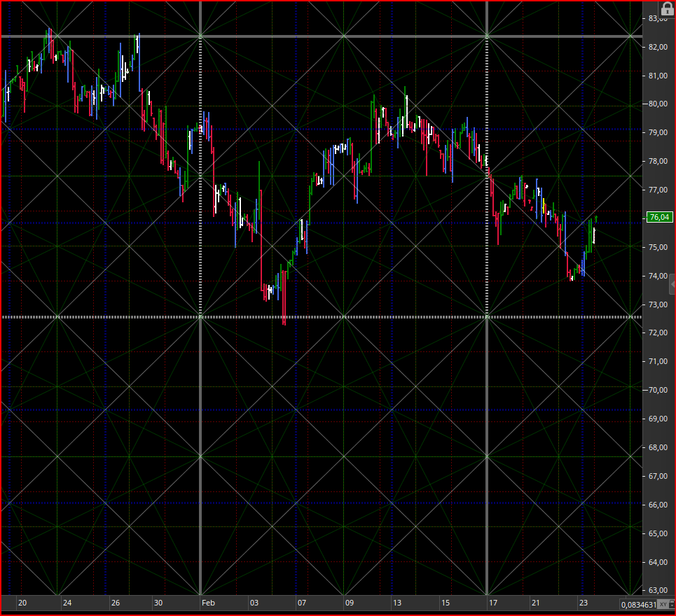676x616 pixels.
Task: Expand the collapsed side panel arrow
Action: pyautogui.click(x=672, y=285)
